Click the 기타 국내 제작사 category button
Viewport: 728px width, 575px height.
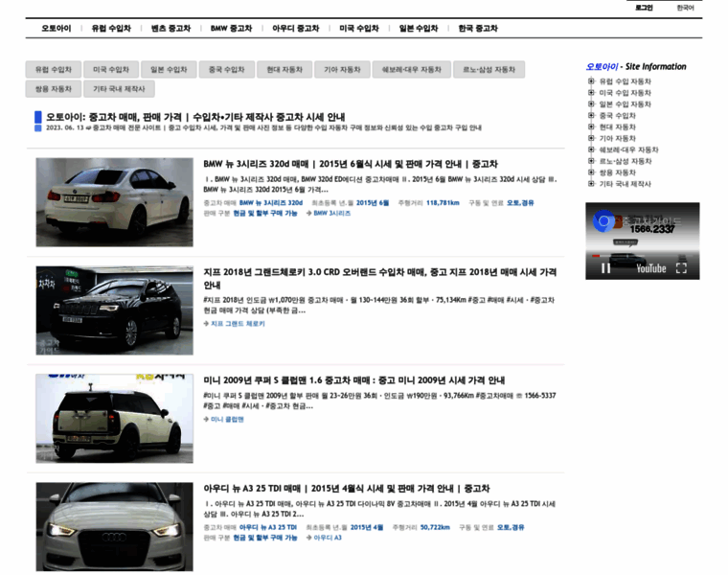pyautogui.click(x=119, y=89)
